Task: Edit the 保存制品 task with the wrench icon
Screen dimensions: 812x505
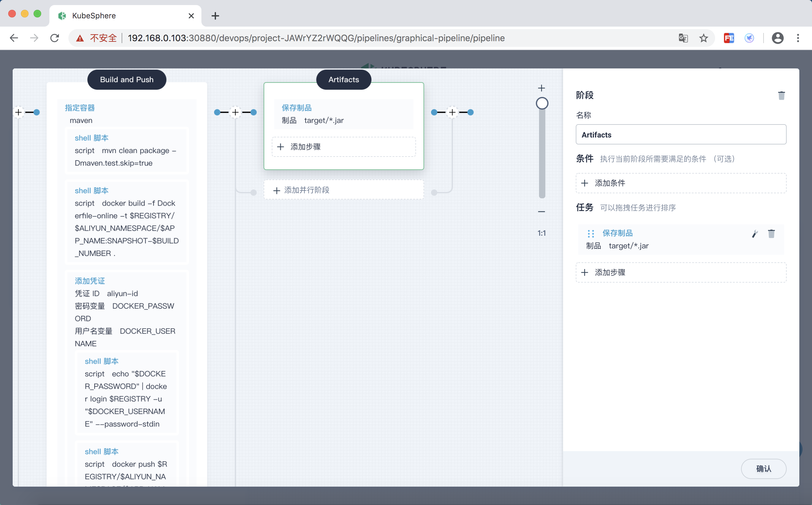Action: [755, 233]
